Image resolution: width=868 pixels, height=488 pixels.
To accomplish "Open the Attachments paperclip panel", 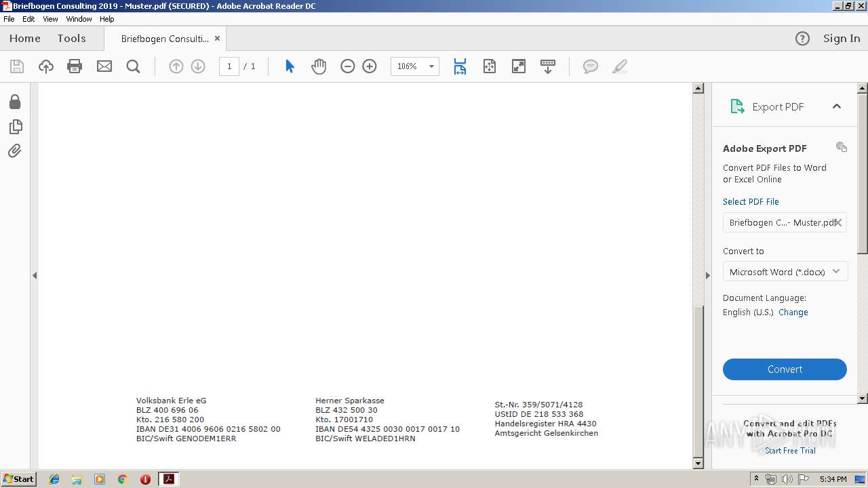I will point(15,150).
